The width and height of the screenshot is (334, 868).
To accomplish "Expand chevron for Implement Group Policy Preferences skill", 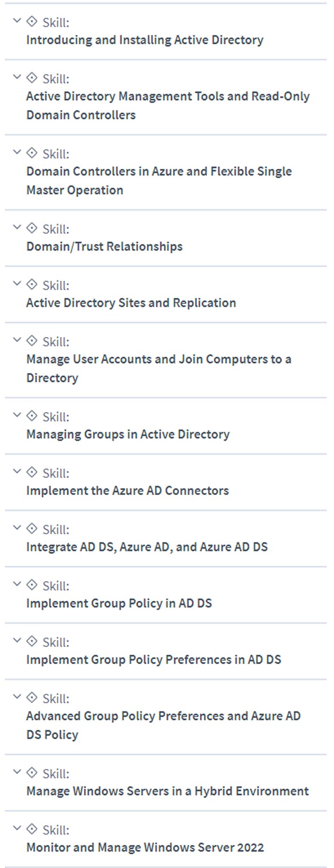I will click(x=17, y=640).
